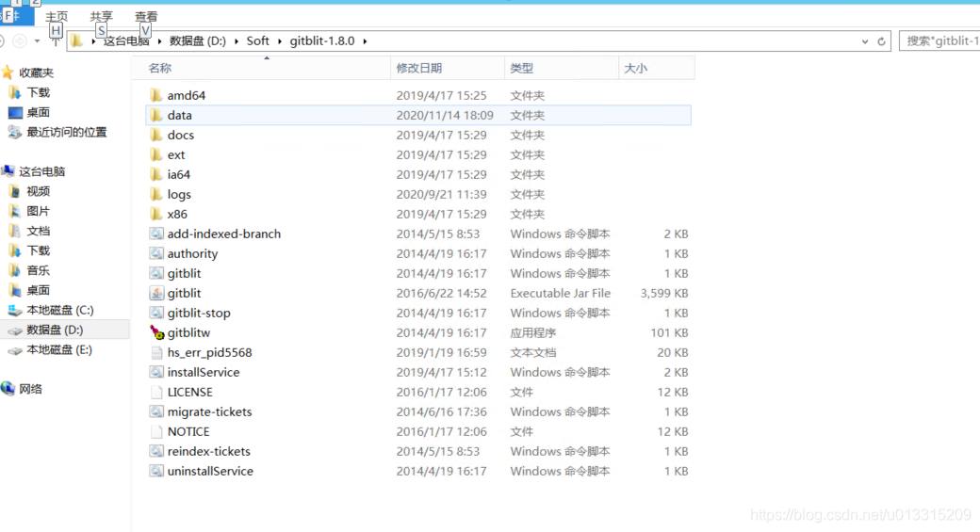This screenshot has width=980, height=532.
Task: Sort by 修改日期 column header
Action: point(448,68)
